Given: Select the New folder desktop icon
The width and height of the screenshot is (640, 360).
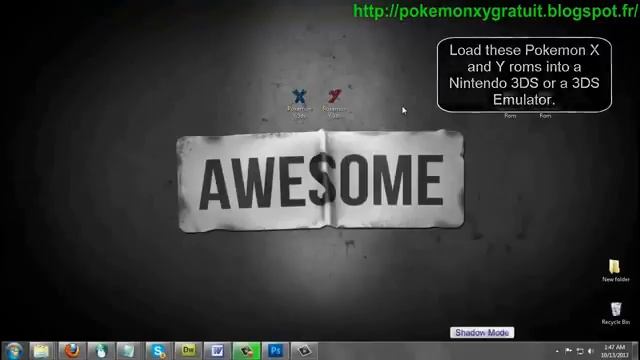Looking at the screenshot, I should (615, 271).
